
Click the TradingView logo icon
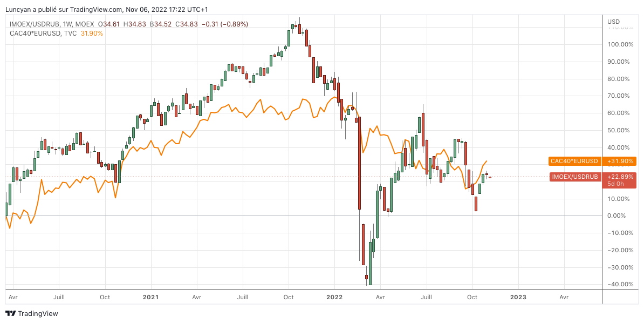10,313
